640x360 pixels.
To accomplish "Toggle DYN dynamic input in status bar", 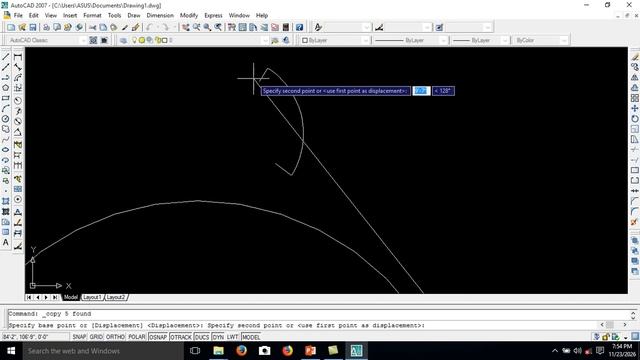I will point(218,337).
